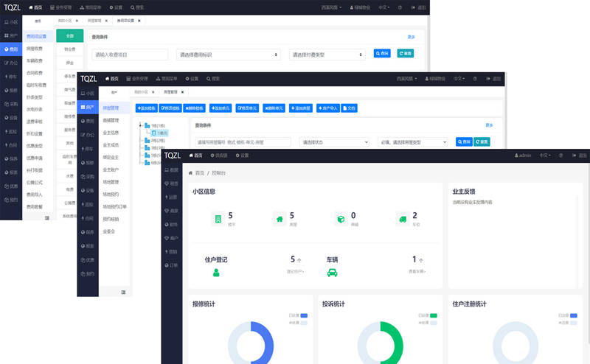
Task: Close the 费用项设置 tab in back window
Action: [x=139, y=21]
